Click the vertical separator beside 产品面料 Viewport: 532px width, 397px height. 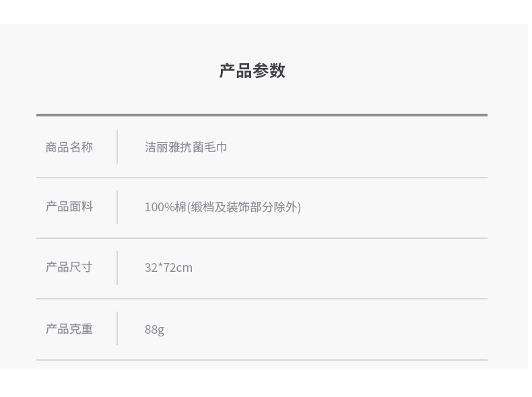pos(117,207)
